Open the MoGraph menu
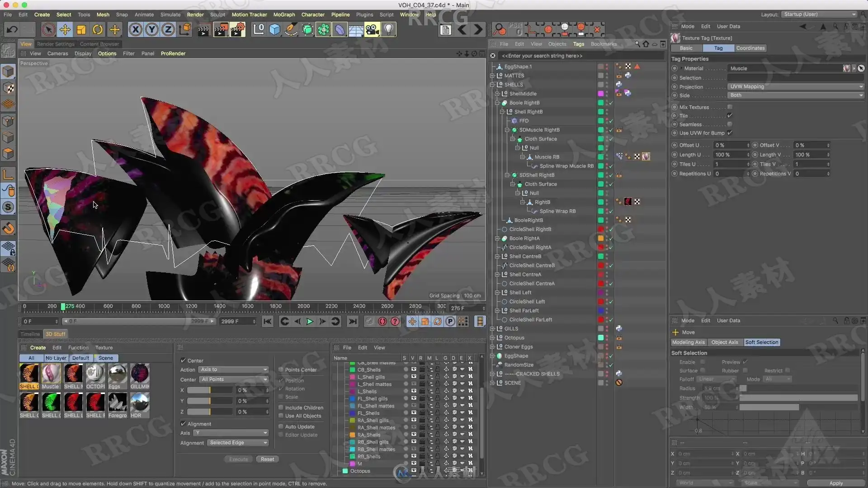The image size is (868, 488). [284, 14]
